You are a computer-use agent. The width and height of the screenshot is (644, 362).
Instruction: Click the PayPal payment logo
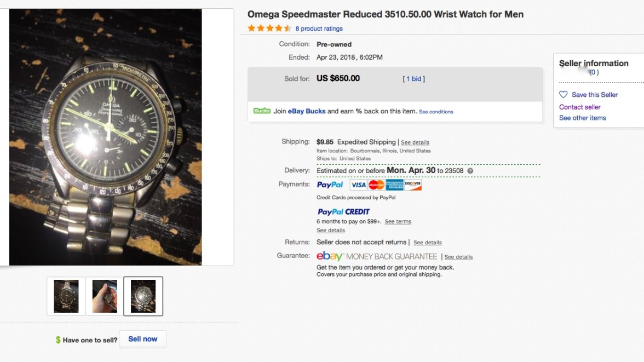point(330,185)
